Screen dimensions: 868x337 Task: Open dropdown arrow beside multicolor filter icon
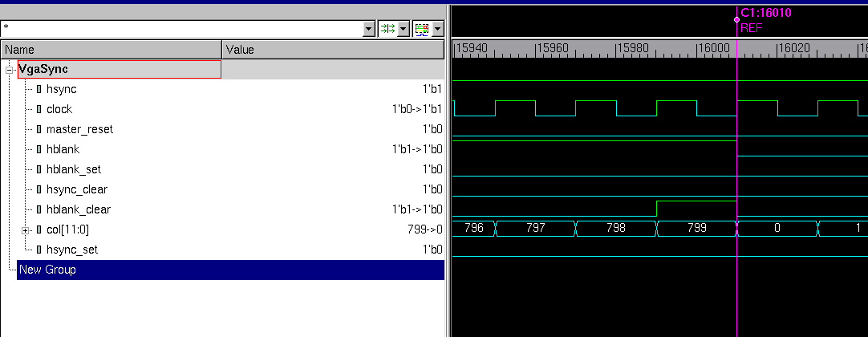(x=436, y=28)
